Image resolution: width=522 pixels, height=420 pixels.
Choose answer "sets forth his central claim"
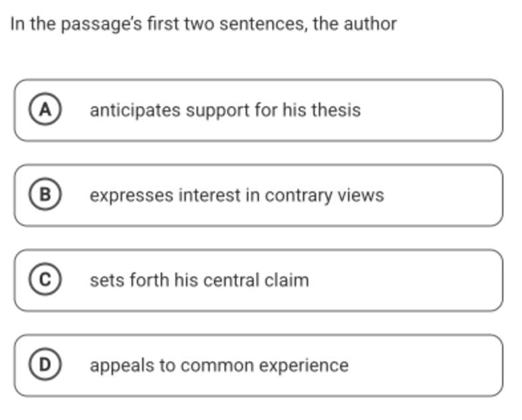(x=258, y=280)
